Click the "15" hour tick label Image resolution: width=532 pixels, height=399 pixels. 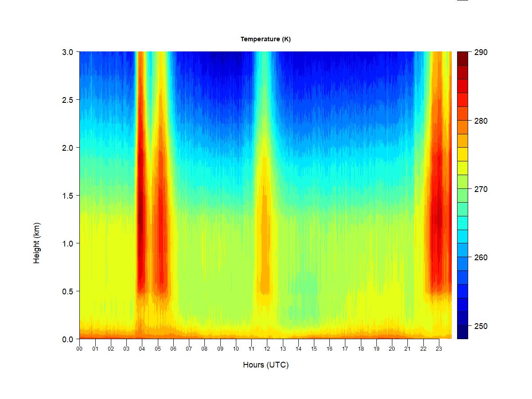pos(314,349)
